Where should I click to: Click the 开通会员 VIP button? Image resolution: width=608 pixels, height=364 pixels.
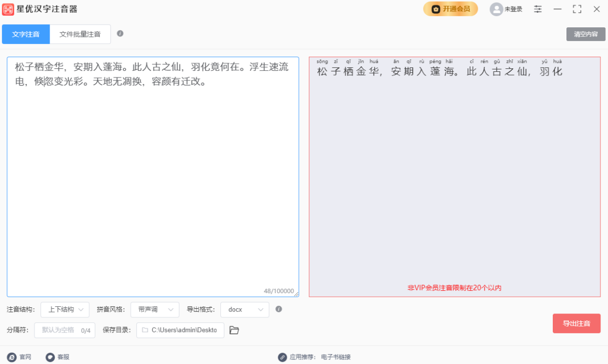[x=450, y=9]
